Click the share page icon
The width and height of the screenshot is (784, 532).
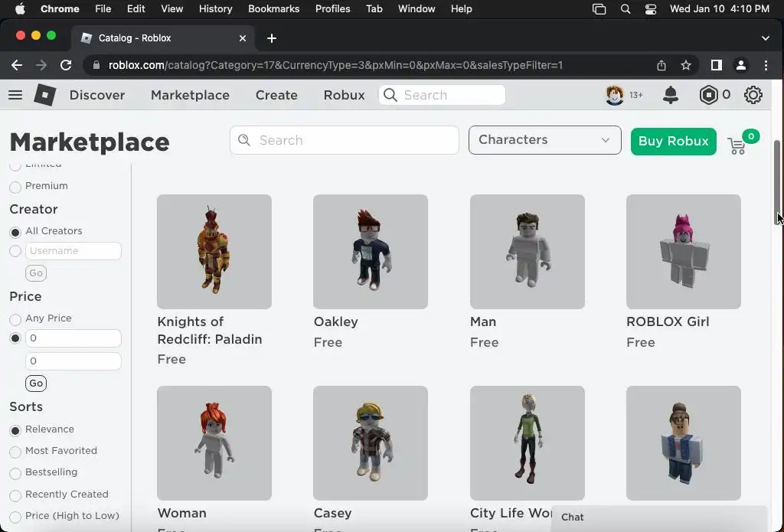click(x=661, y=66)
